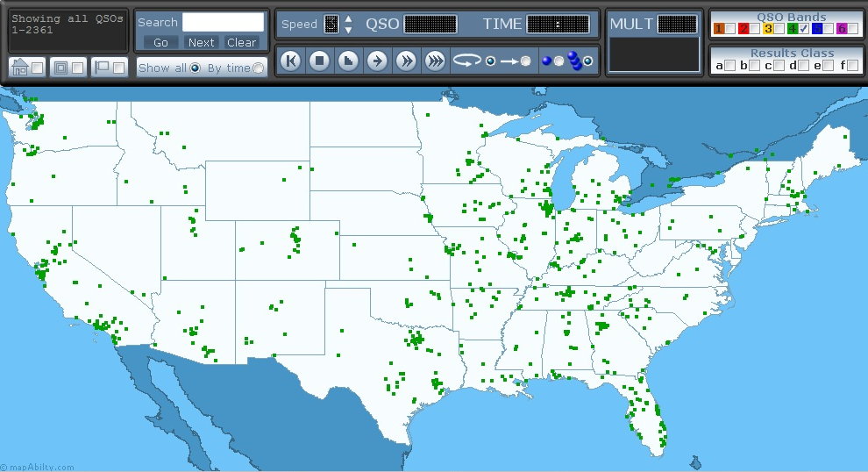Click the rewind to start playback button

click(x=291, y=61)
